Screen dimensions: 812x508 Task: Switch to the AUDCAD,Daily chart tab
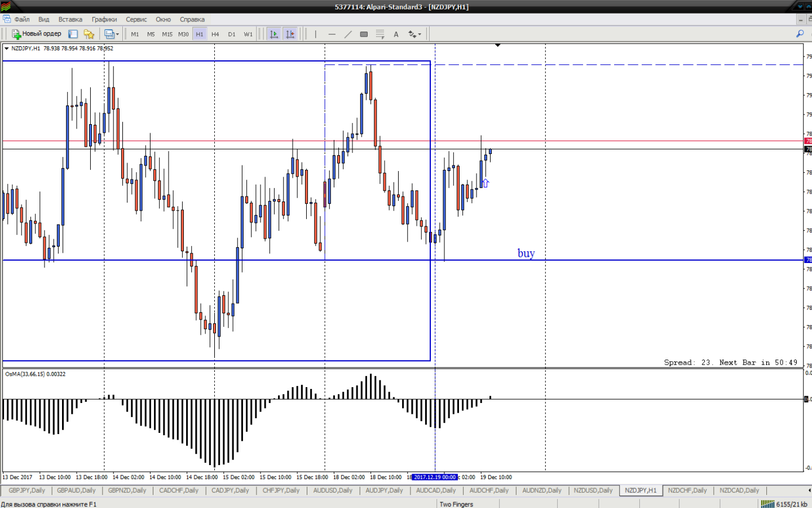click(436, 491)
